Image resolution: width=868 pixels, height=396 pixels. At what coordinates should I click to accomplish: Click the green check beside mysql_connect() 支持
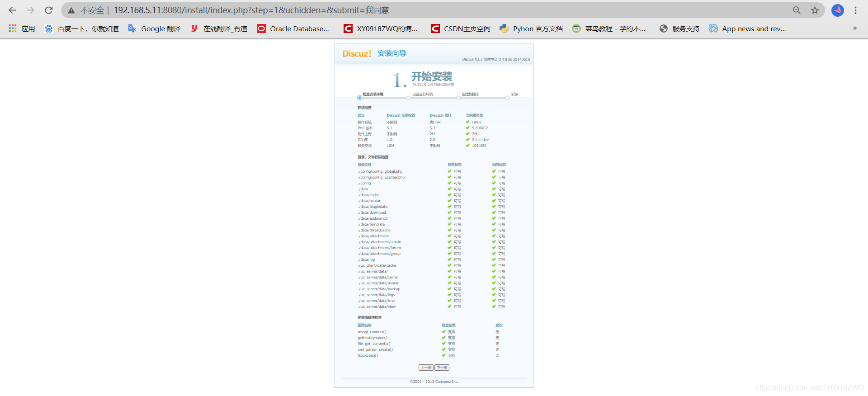click(443, 332)
